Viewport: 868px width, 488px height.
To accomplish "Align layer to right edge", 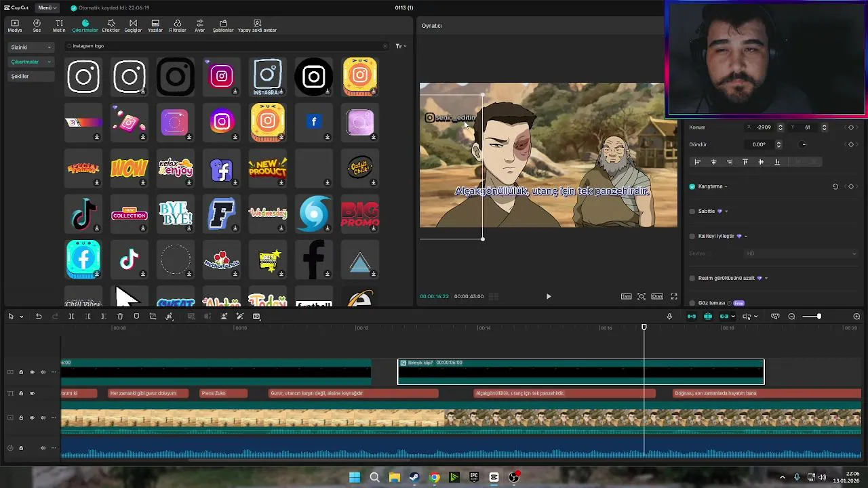I will (x=729, y=162).
